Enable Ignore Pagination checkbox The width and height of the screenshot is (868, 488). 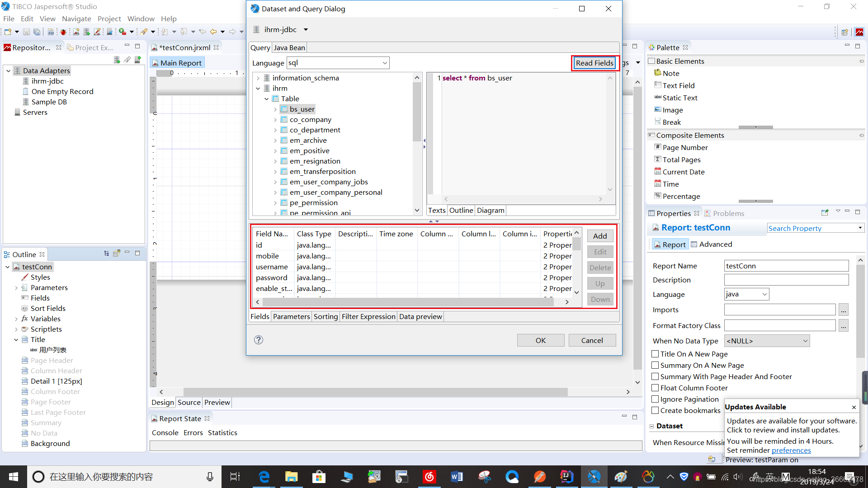tap(655, 399)
